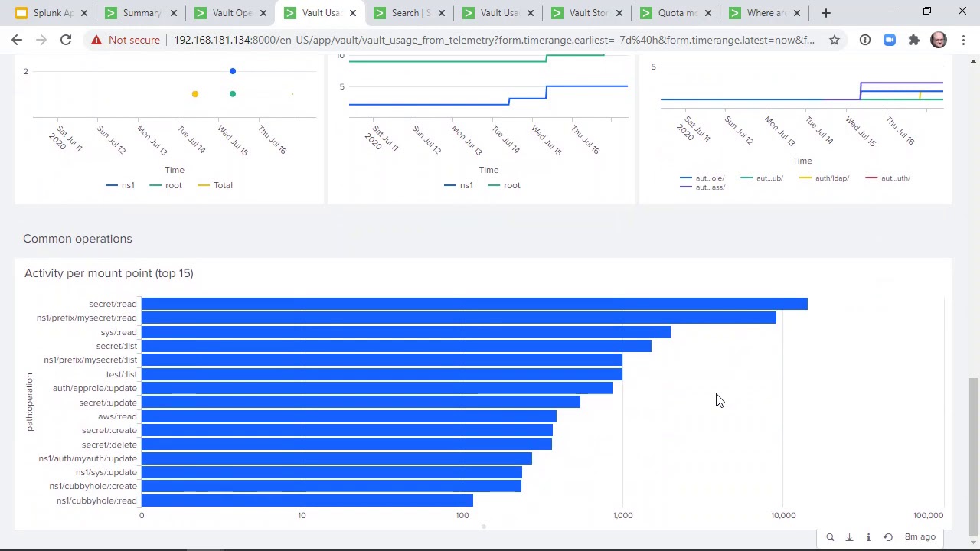The width and height of the screenshot is (980, 551).
Task: Open the Chrome profile avatar
Action: (939, 40)
